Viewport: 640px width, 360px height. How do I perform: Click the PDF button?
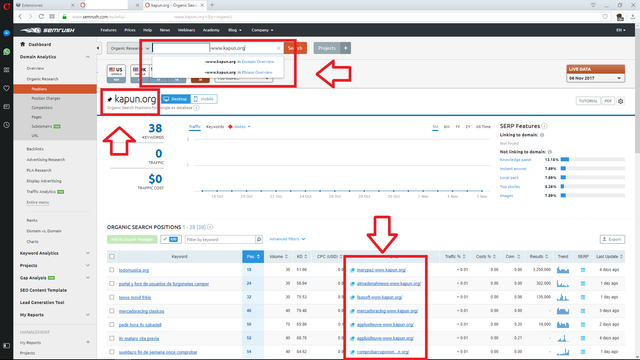(x=608, y=101)
